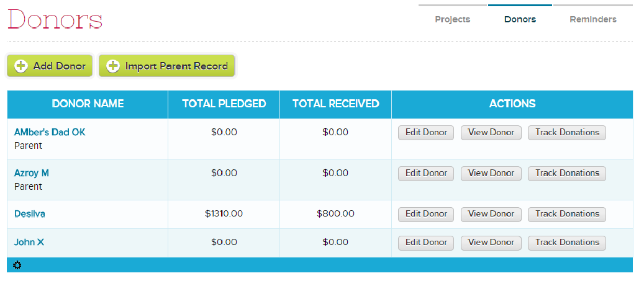644x286 pixels.
Task: Open the gear icon in table footer
Action: (17, 266)
